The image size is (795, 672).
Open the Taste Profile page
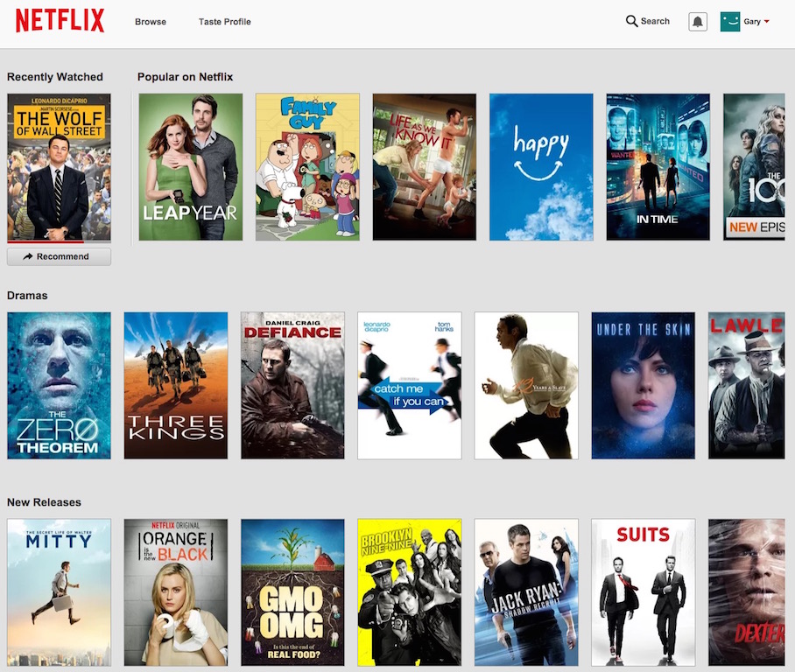pyautogui.click(x=225, y=22)
